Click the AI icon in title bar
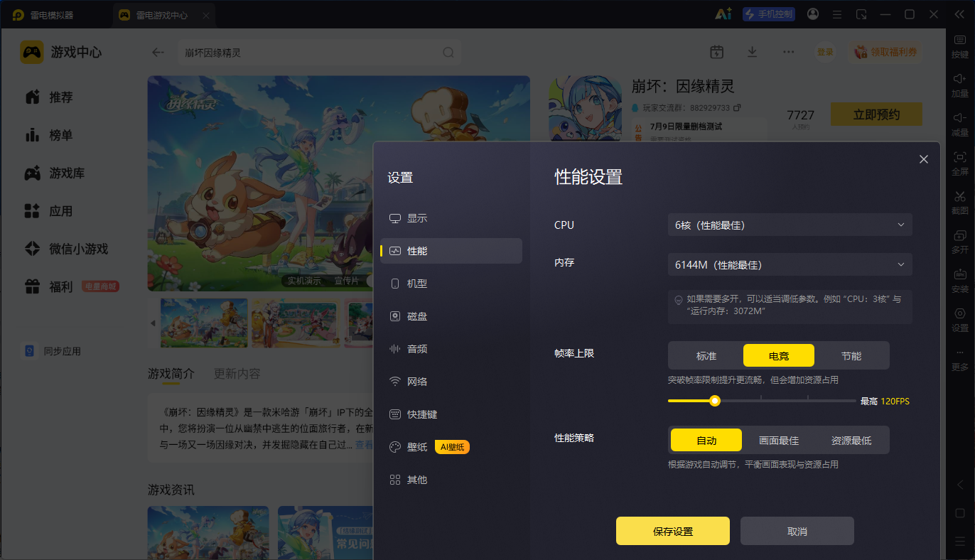Image resolution: width=975 pixels, height=560 pixels. coord(723,14)
